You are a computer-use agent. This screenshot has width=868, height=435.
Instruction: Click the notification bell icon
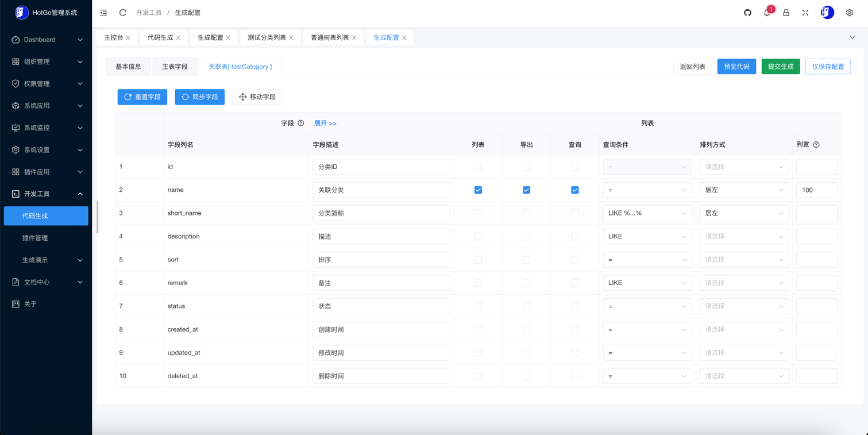[767, 13]
